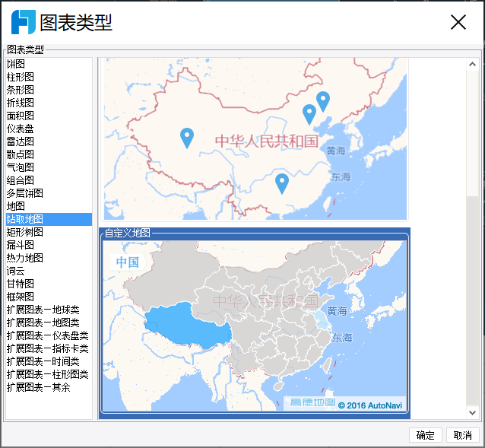The image size is (485, 448).
Task: Pick 矩形树图 chart type
Action: click(49, 232)
